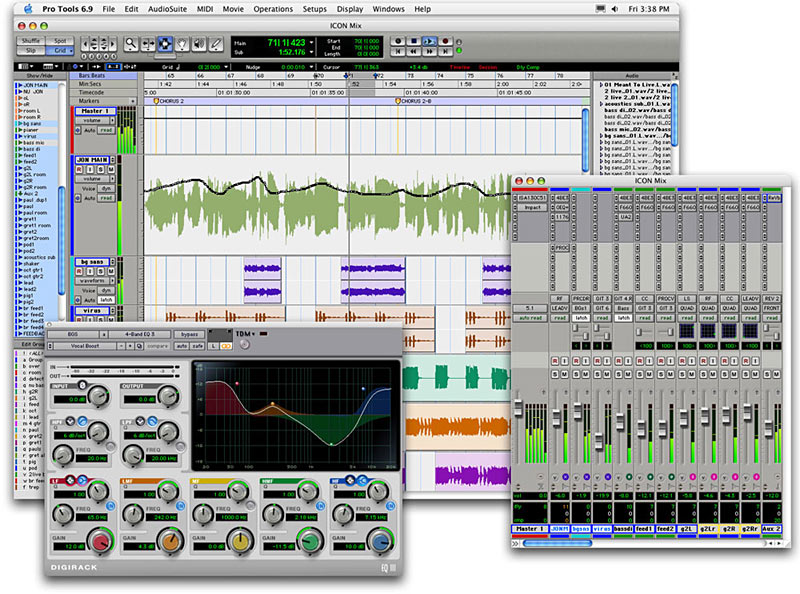
Task: Open the Edit menu
Action: pyautogui.click(x=131, y=9)
